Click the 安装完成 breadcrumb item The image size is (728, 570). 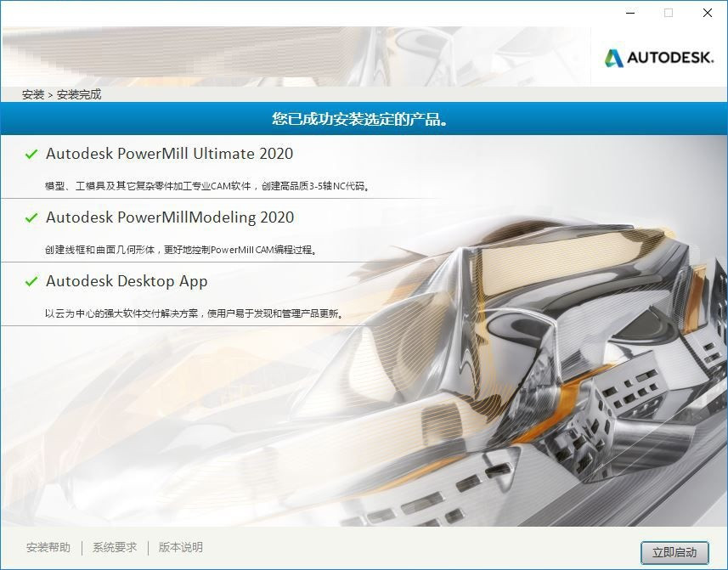(79, 95)
